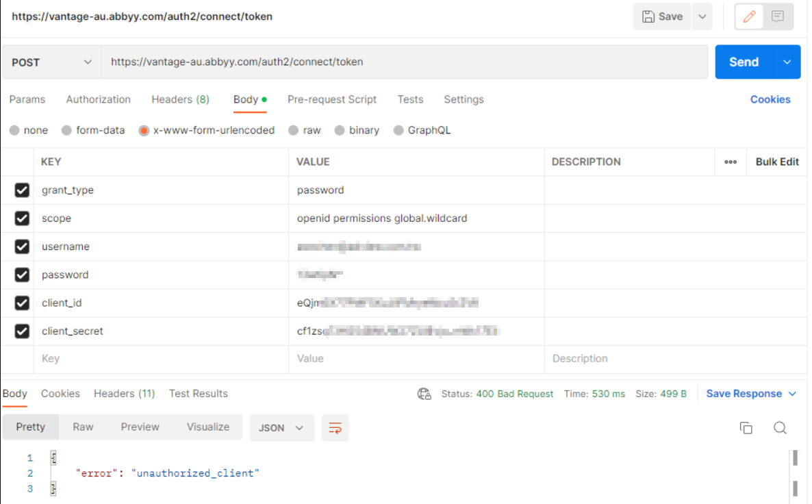Uncheck the client_id row checkbox
Image resolution: width=812 pixels, height=504 pixels.
point(22,303)
